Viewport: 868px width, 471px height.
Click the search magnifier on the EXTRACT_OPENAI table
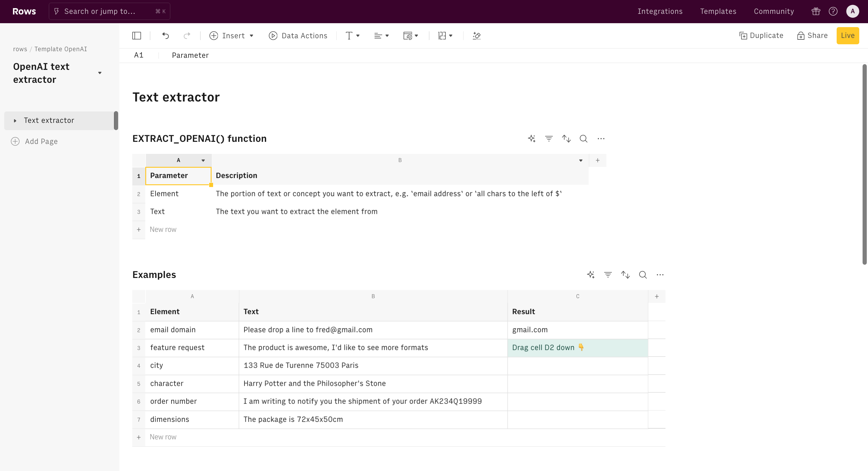click(x=583, y=139)
